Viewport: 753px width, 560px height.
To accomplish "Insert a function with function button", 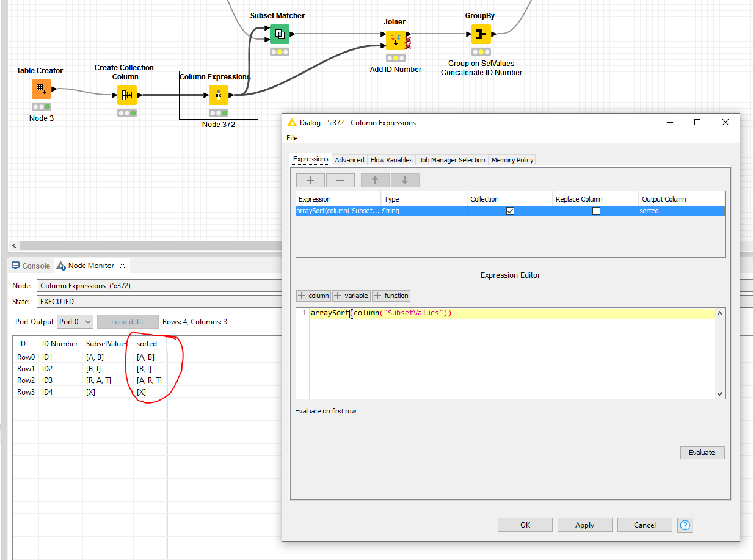I will tap(391, 296).
